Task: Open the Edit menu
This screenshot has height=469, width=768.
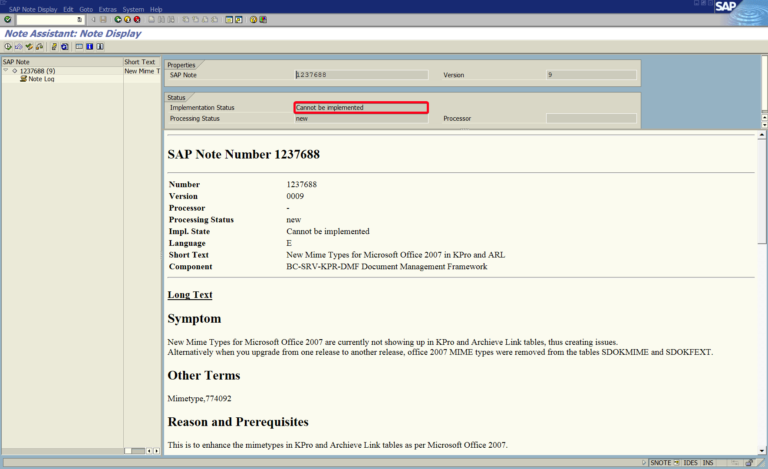Action: 68,9
